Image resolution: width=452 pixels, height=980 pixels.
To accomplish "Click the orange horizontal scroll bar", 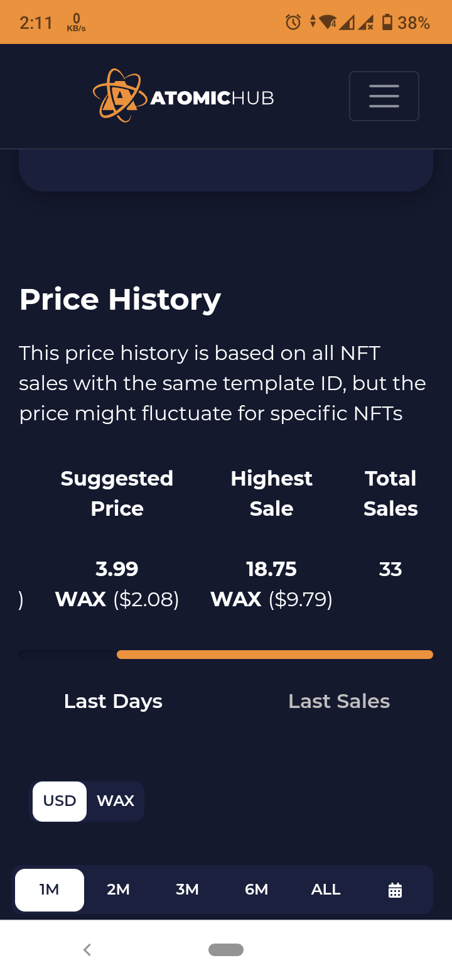I will [275, 655].
